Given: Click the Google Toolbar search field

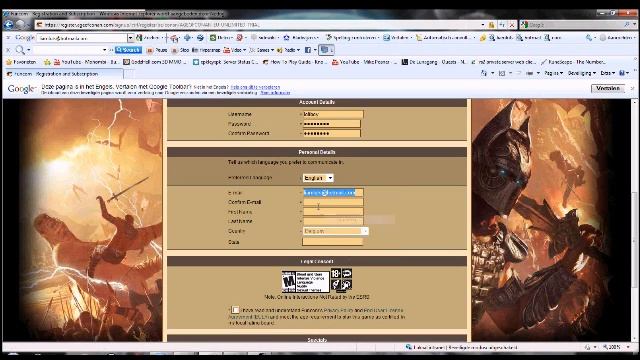Looking at the screenshot, I should pyautogui.click(x=82, y=38).
